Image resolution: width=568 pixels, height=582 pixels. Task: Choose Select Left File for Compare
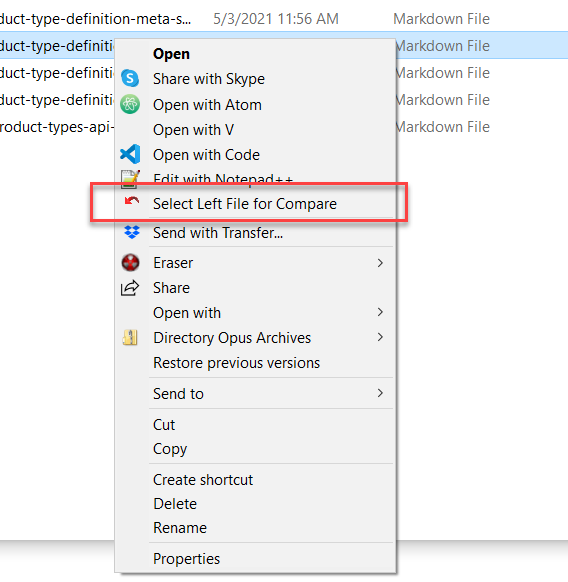245,204
